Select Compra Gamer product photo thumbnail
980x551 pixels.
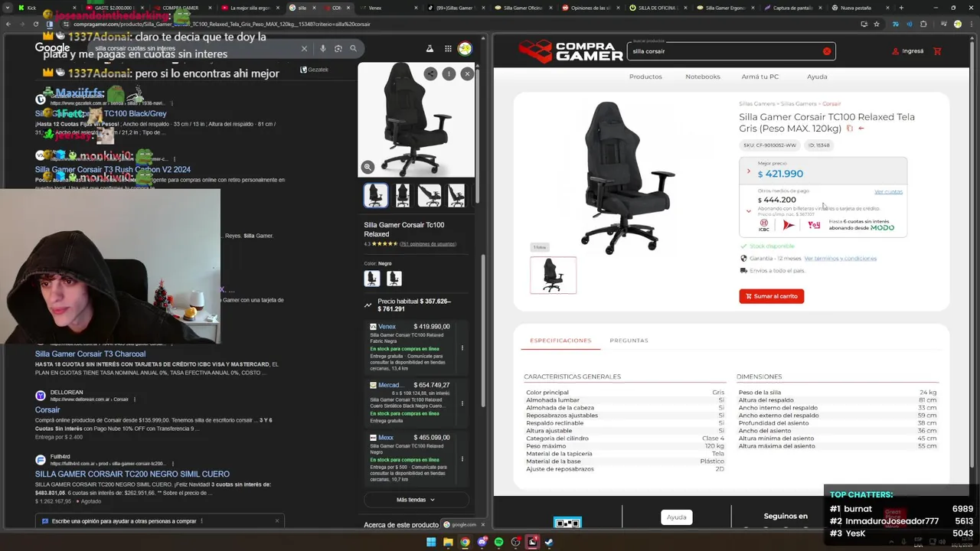pos(554,275)
